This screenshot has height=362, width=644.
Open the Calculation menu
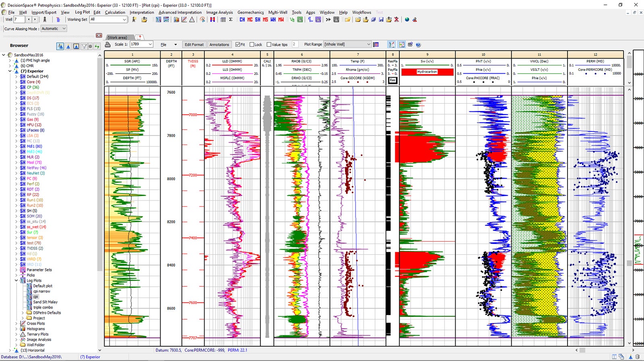pos(115,12)
